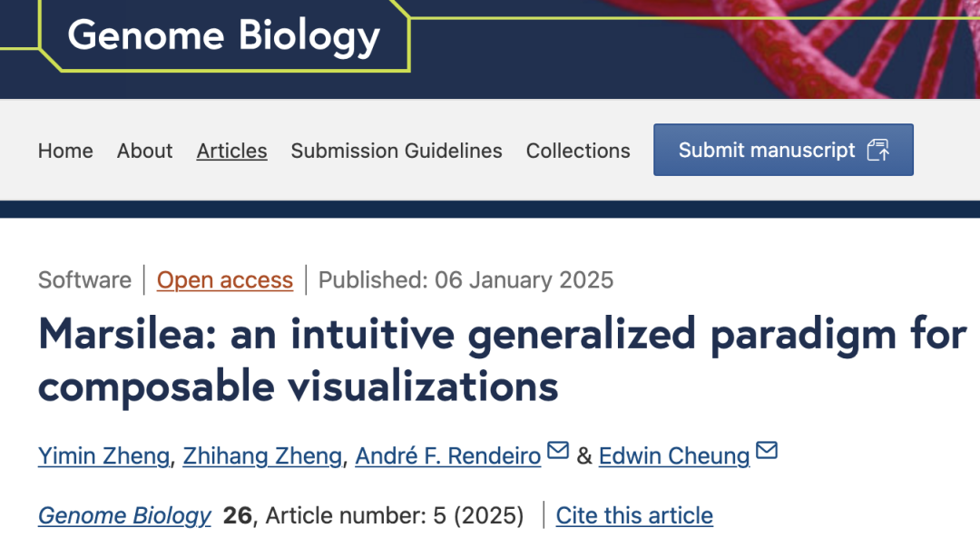Click the Submit manuscript button
Image resolution: width=980 pixels, height=538 pixels.
click(783, 150)
